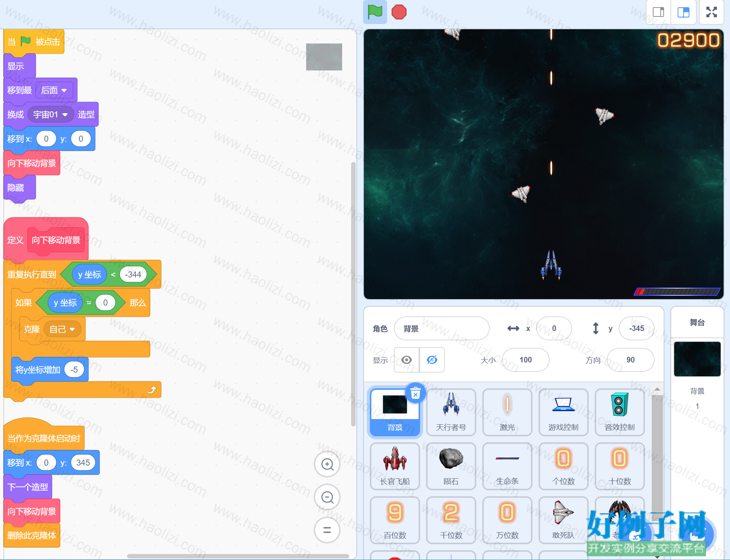The height and width of the screenshot is (560, 730).
Task: Click the score display 02900 on stage
Action: [x=688, y=40]
